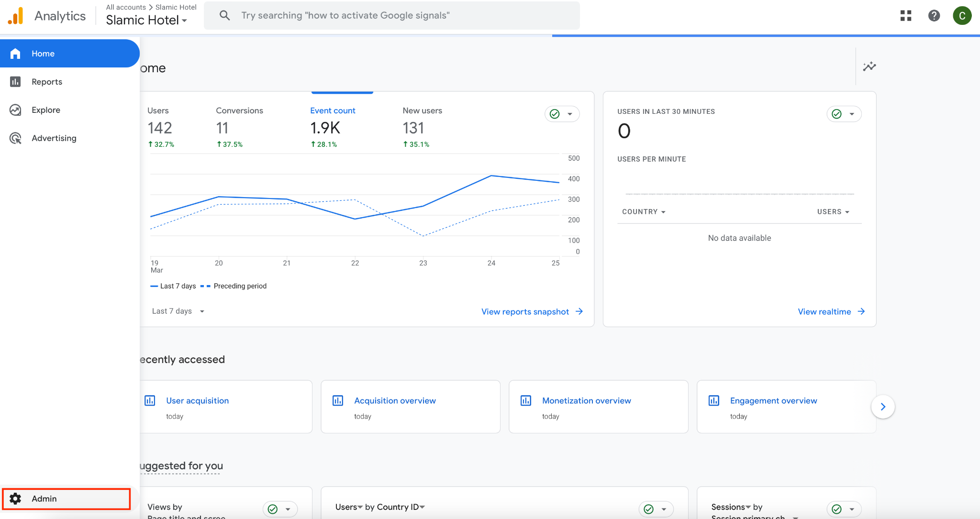Click the Analytics search input field
Image resolution: width=980 pixels, height=519 pixels.
[392, 15]
